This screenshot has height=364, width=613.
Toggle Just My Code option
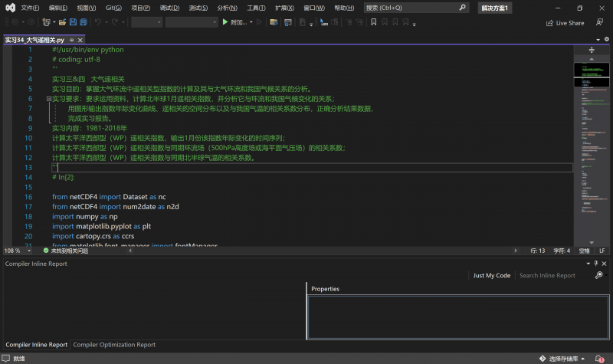coord(491,275)
